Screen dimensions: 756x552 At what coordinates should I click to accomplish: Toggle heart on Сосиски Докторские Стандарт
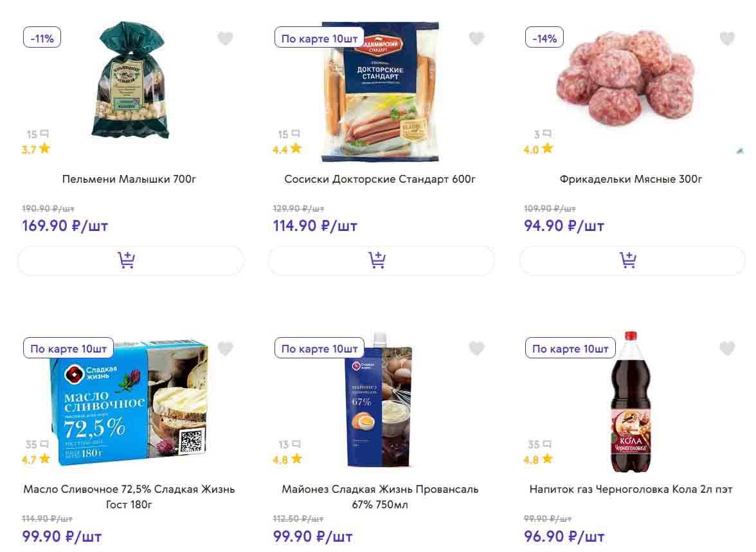point(476,39)
